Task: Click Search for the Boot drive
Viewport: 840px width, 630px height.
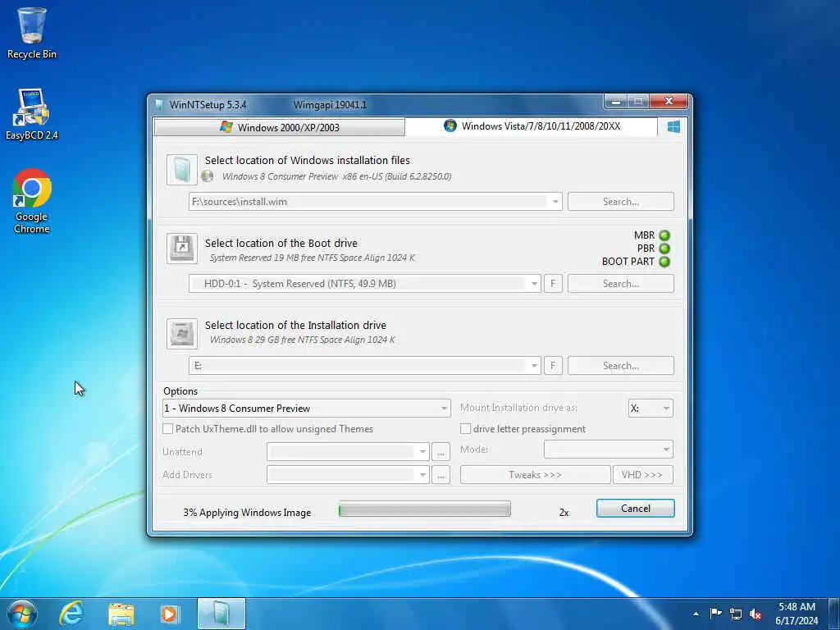Action: 621,284
